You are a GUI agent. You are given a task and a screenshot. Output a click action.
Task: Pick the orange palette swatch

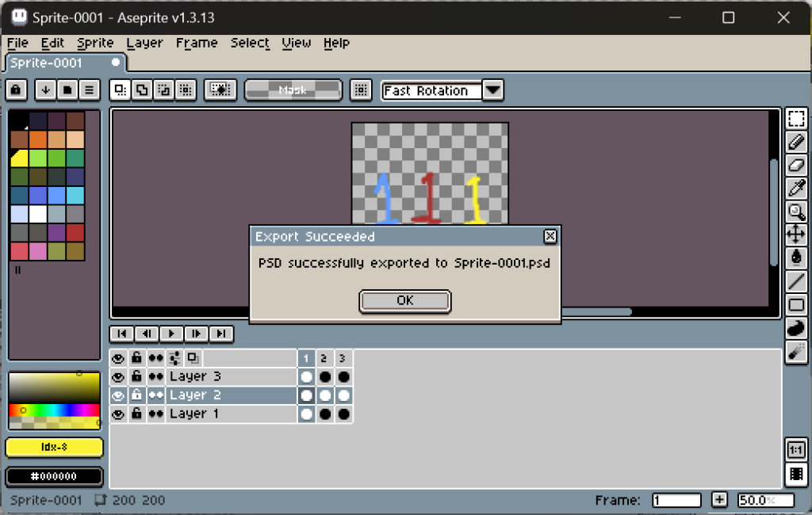click(x=38, y=139)
